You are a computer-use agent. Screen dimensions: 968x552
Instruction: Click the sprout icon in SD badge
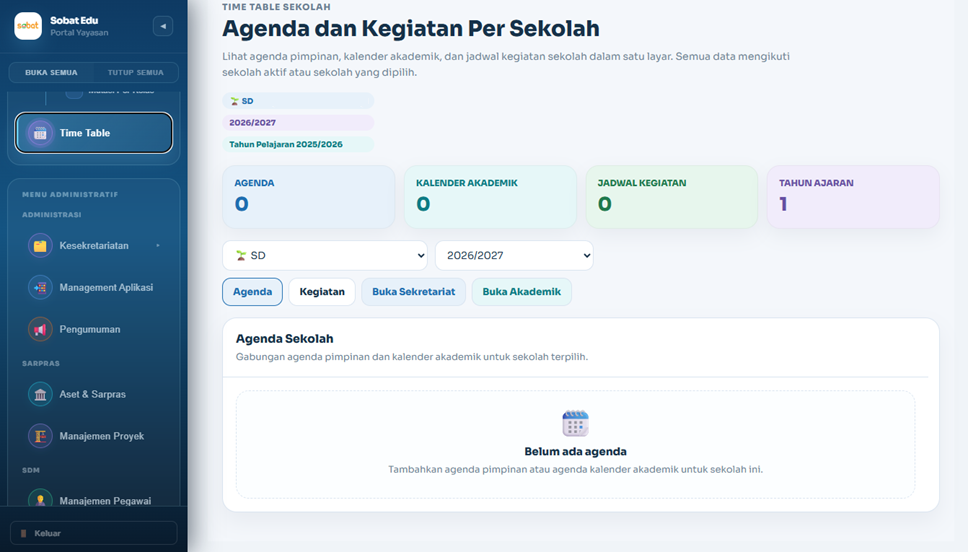[234, 101]
